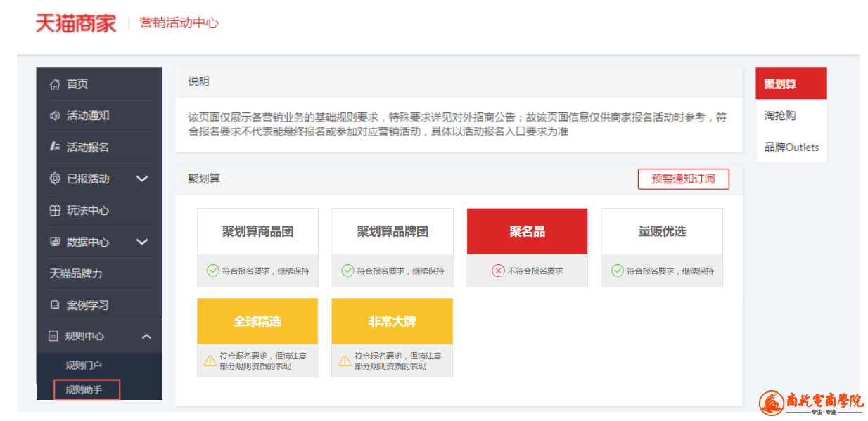Viewport: 868px width, 421px height.
Task: Click the gear icon beside 已报活动
Action: [55, 179]
